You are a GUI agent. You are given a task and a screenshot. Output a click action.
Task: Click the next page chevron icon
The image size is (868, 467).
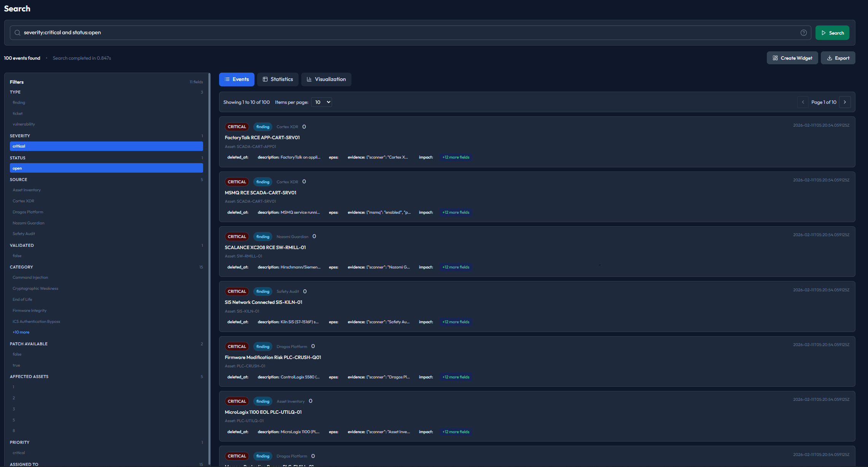tap(845, 102)
